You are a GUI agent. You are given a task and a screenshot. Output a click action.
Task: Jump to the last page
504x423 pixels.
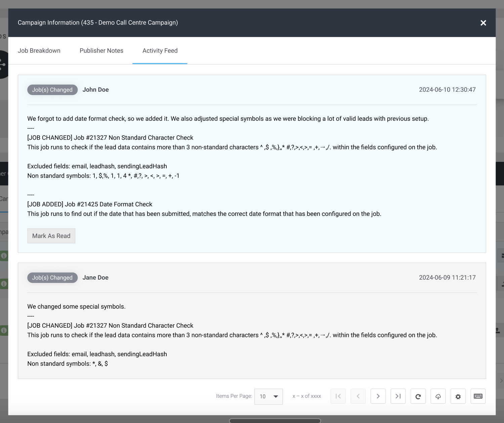click(x=398, y=396)
